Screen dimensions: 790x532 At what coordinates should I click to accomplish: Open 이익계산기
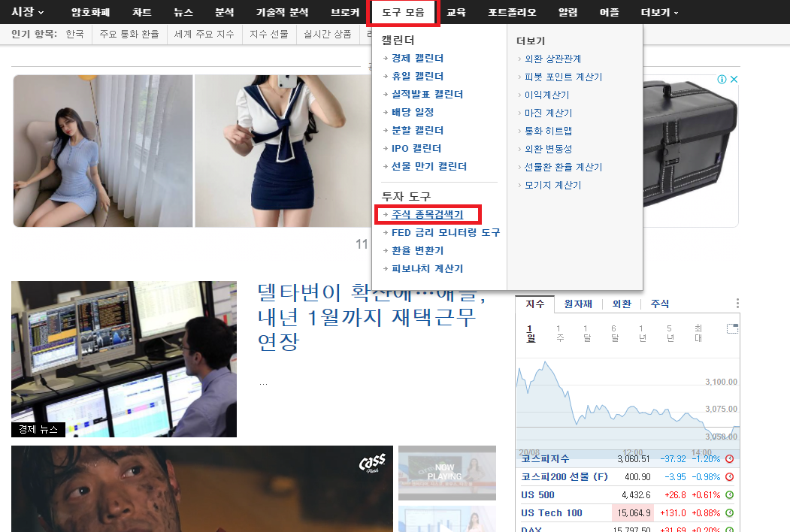546,95
